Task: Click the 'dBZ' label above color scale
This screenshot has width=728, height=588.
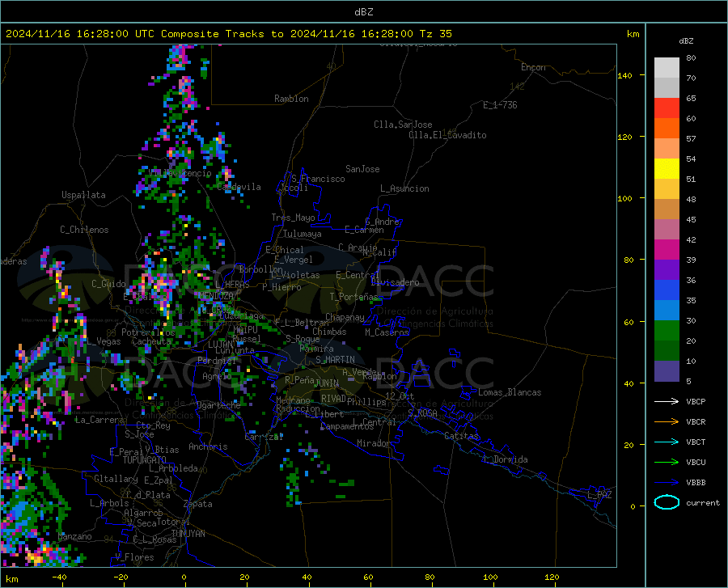Action: tap(686, 40)
